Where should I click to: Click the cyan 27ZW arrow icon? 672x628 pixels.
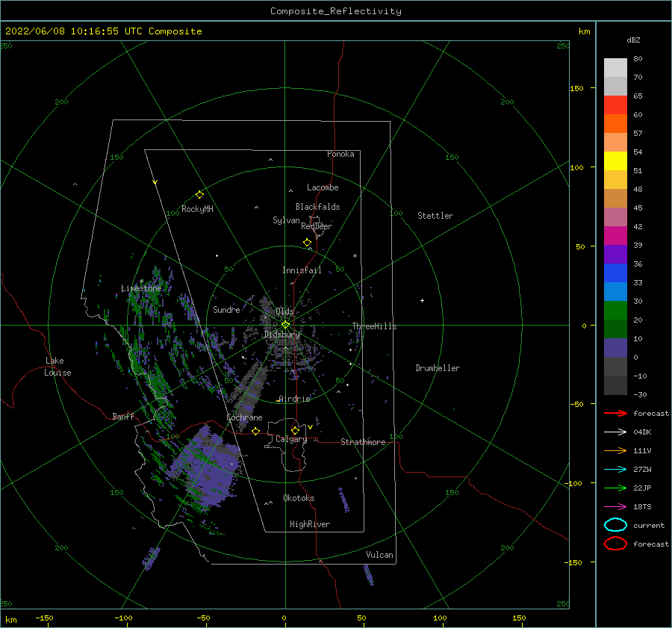click(615, 469)
